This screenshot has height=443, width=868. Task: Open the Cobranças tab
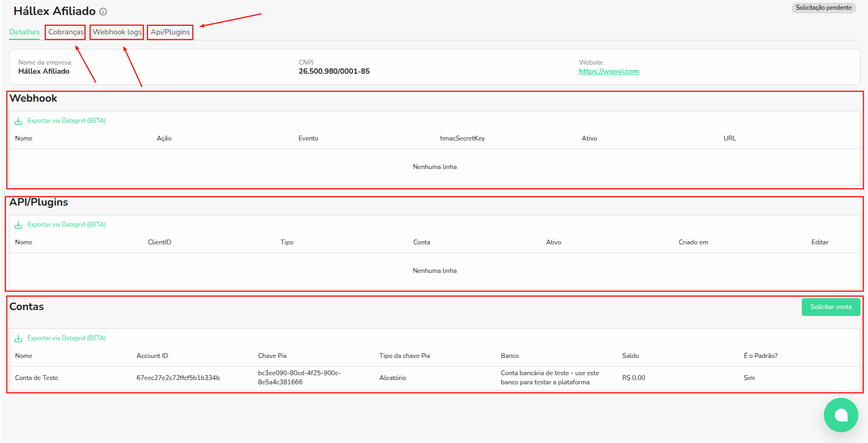click(x=66, y=32)
